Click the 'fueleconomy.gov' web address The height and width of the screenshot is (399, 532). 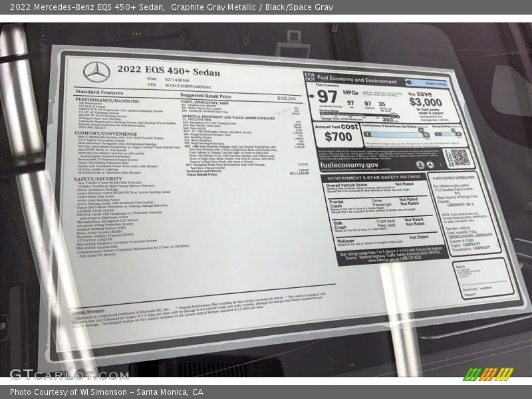(348, 165)
